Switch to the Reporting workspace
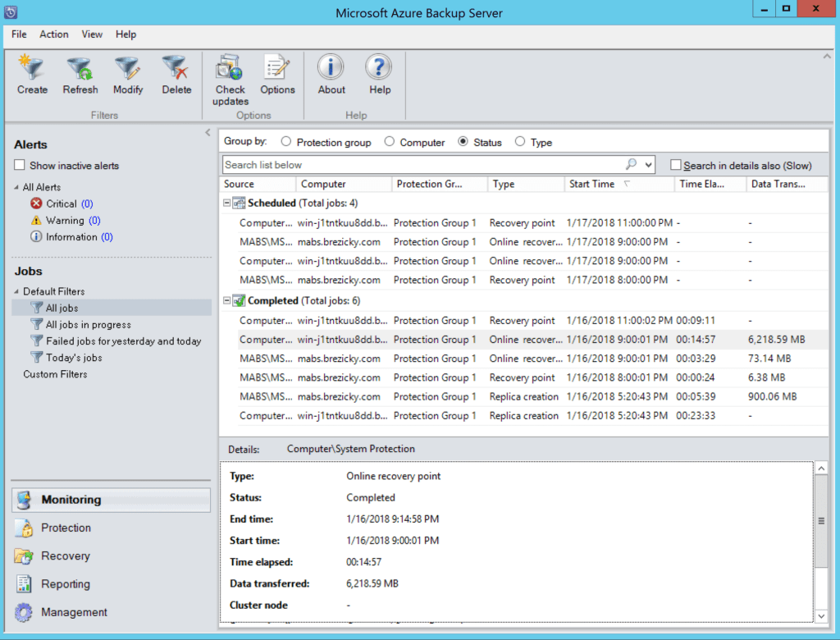Image resolution: width=840 pixels, height=640 pixels. (111, 584)
